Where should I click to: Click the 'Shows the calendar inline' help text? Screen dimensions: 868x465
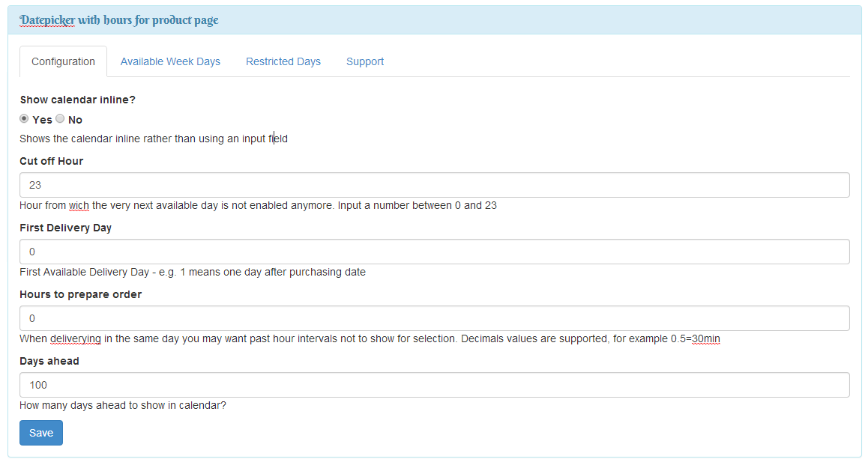tap(154, 139)
